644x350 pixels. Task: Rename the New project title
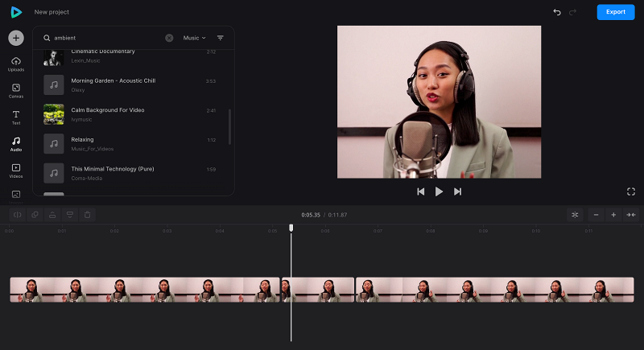pos(52,12)
